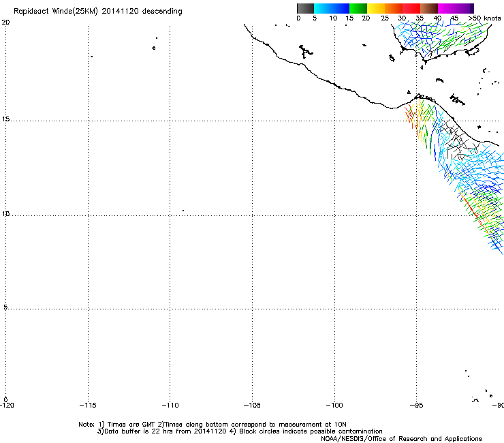This screenshot has height=443, width=504.
Task: Click the orange 25–30 knots legend segment
Action: pyautogui.click(x=394, y=8)
